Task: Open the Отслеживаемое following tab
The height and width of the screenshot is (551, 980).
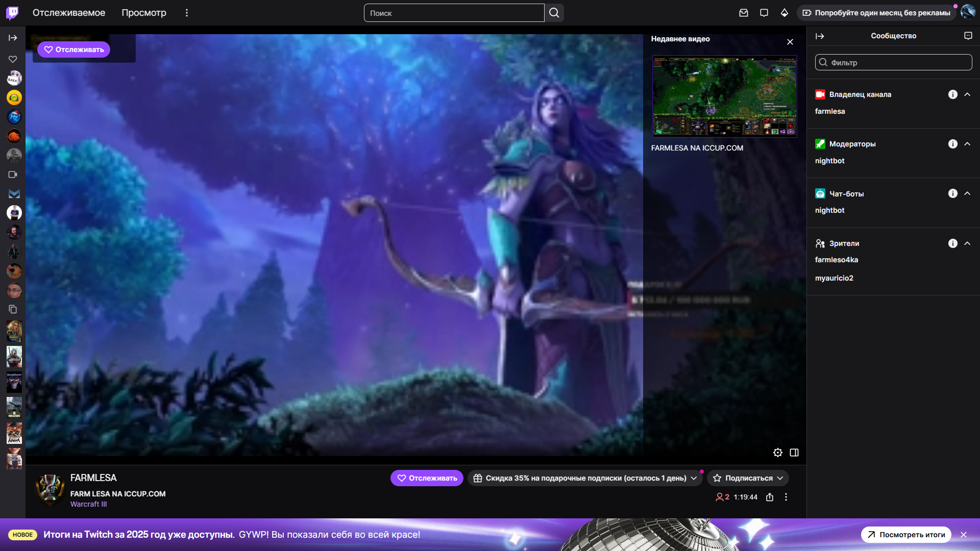Action: click(69, 13)
